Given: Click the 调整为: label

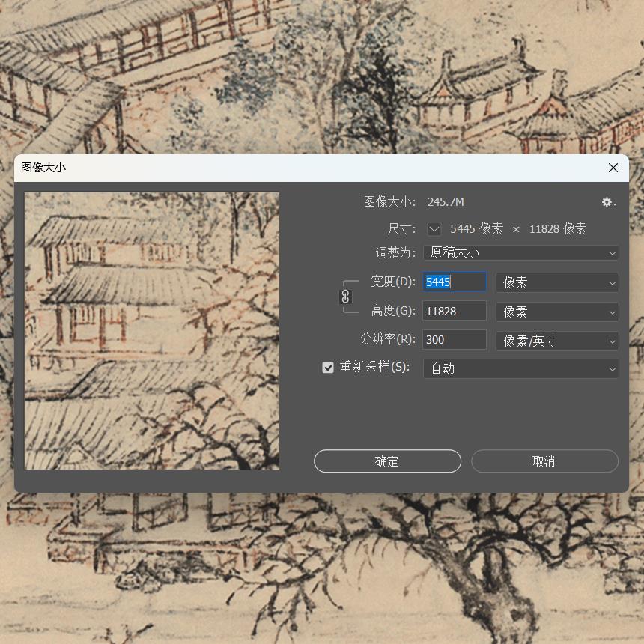Looking at the screenshot, I should 395,252.
